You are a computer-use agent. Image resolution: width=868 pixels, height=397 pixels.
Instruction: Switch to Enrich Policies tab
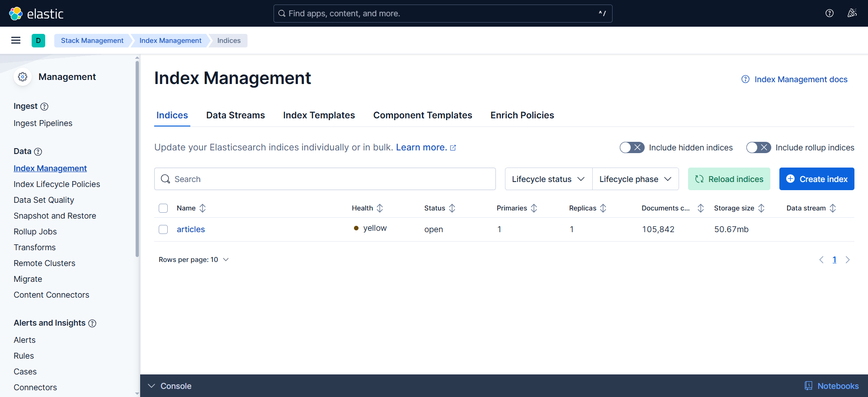[522, 115]
